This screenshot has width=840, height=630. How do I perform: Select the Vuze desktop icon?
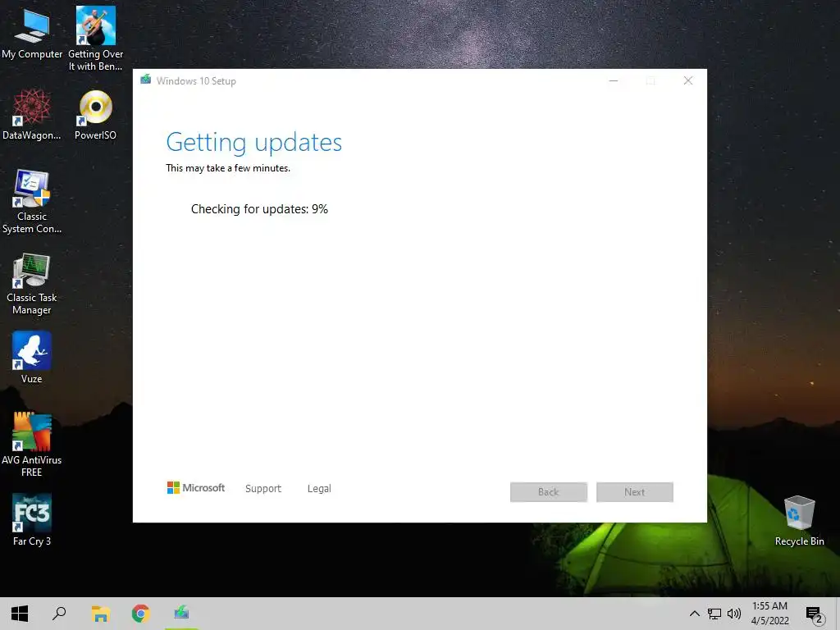coord(32,358)
